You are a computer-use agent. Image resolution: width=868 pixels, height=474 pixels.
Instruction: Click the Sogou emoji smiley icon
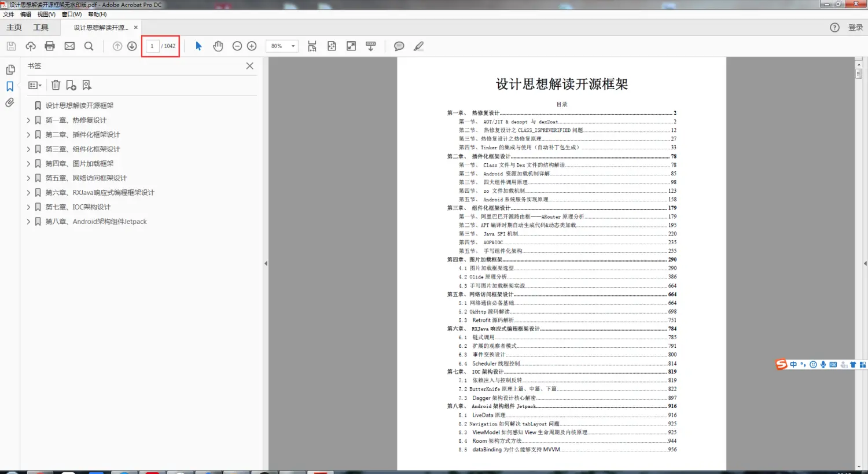coord(813,364)
